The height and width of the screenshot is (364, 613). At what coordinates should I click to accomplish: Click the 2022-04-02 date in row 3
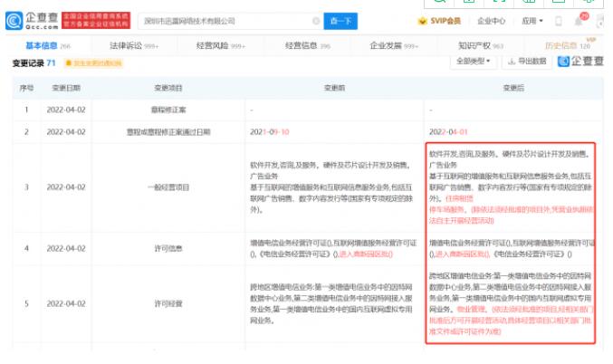click(x=66, y=187)
